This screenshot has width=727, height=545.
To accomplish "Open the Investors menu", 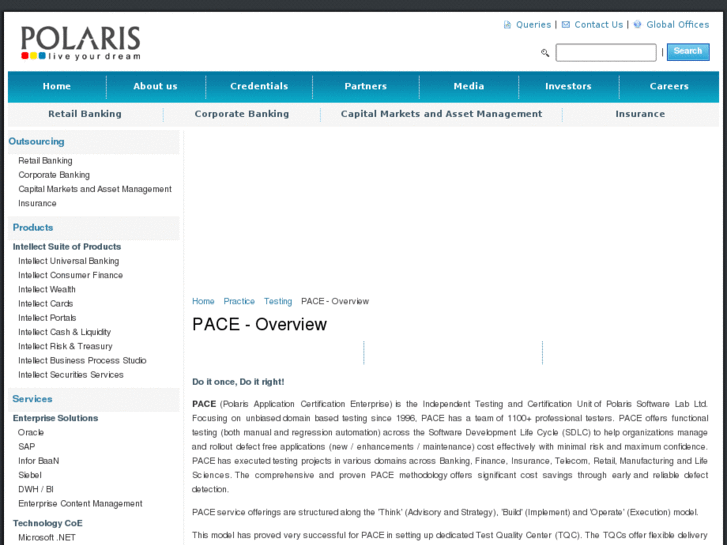I will tap(568, 86).
